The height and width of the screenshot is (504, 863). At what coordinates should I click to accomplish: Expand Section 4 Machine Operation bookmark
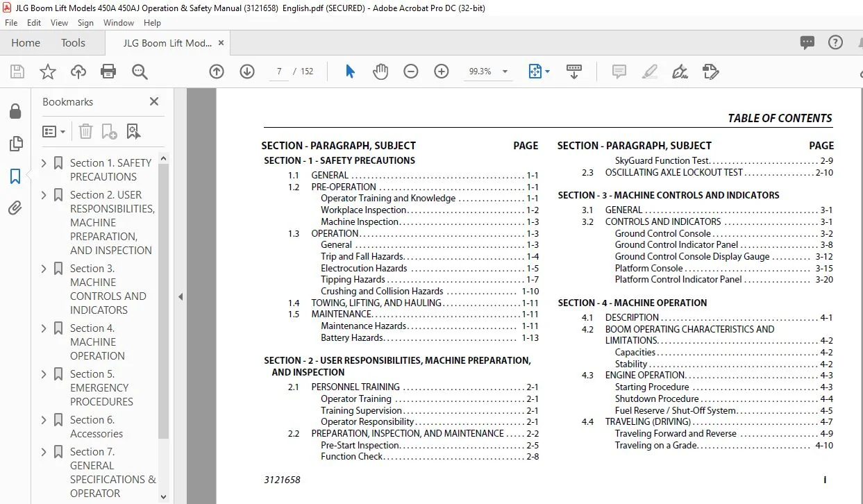44,328
